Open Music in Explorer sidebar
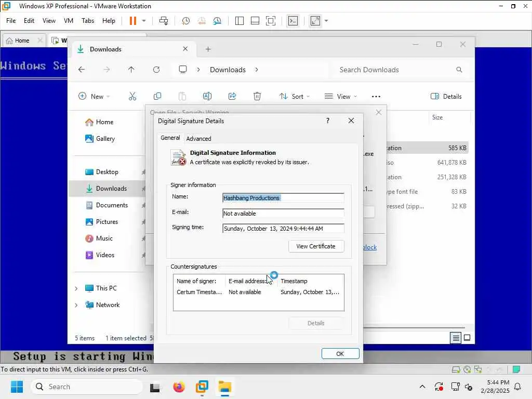 coord(104,238)
